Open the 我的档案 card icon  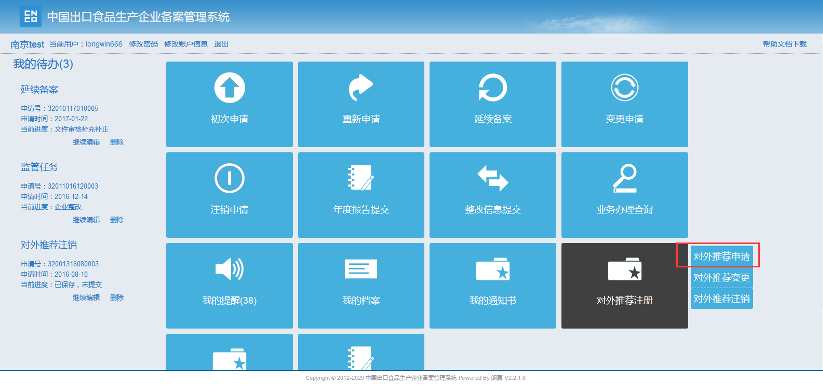tap(361, 268)
